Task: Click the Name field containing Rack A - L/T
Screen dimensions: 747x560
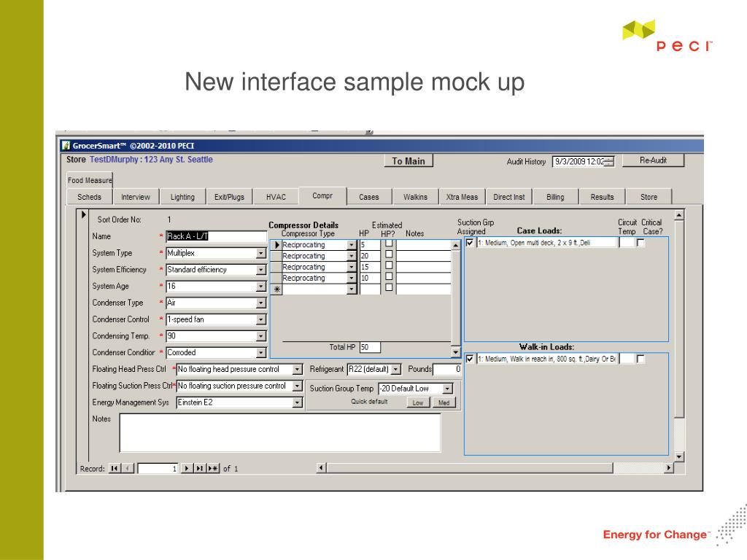Action: pos(216,236)
